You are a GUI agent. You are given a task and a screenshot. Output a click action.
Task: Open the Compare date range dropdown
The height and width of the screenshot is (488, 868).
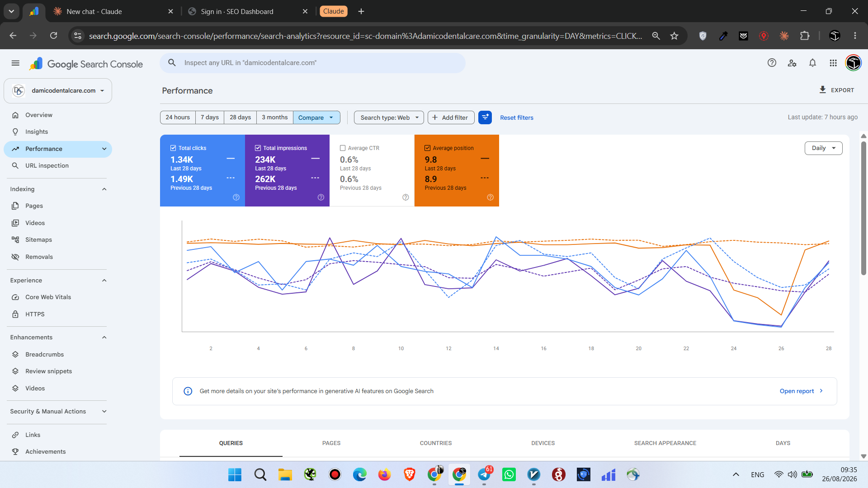(316, 117)
